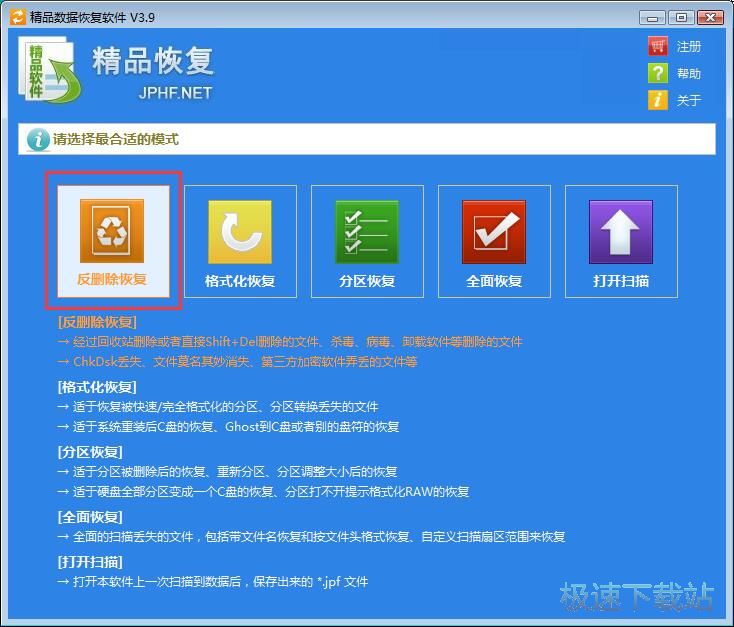Maximize the 精品数据恢复软件 window
The image size is (734, 627).
coord(682,18)
